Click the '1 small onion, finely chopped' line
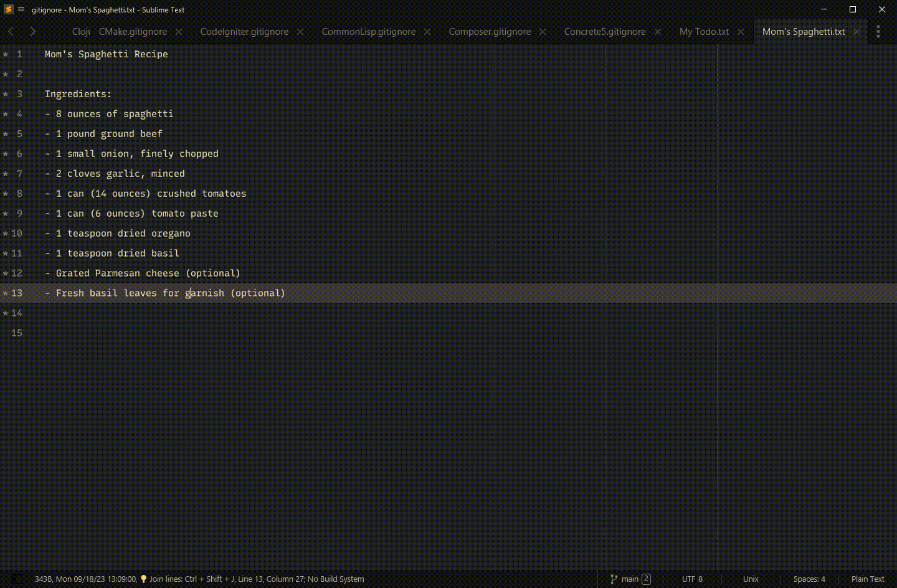 pyautogui.click(x=131, y=154)
